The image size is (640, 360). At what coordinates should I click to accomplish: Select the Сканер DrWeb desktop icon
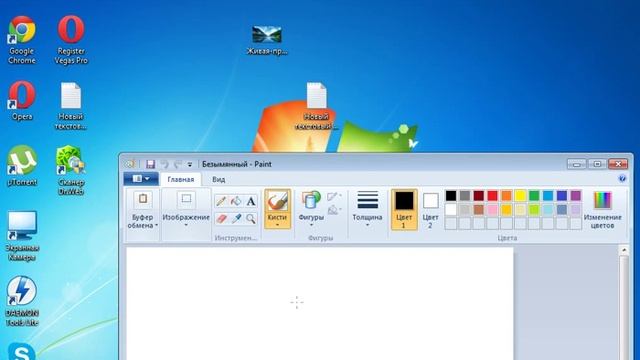(71, 170)
